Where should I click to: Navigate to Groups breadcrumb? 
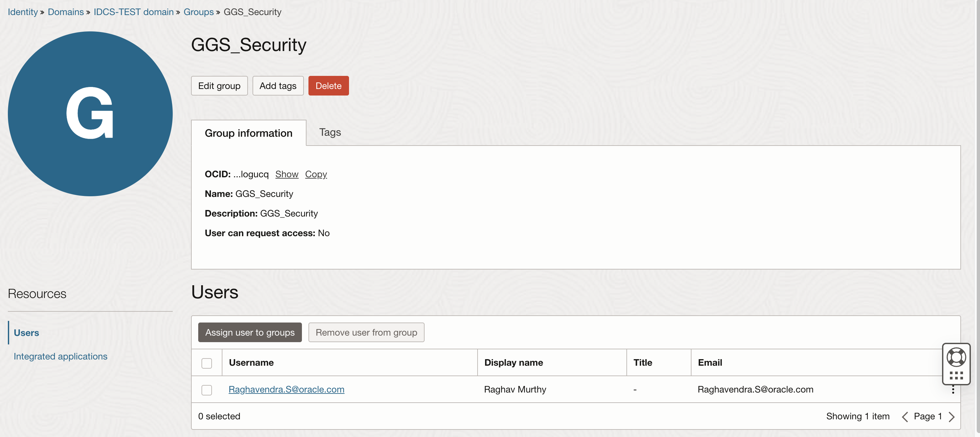[198, 12]
